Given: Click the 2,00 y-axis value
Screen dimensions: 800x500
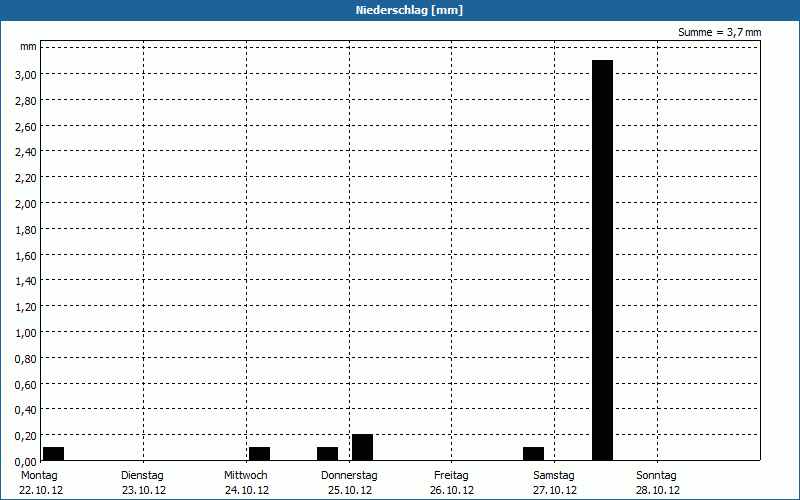Looking at the screenshot, I should coord(26,204).
